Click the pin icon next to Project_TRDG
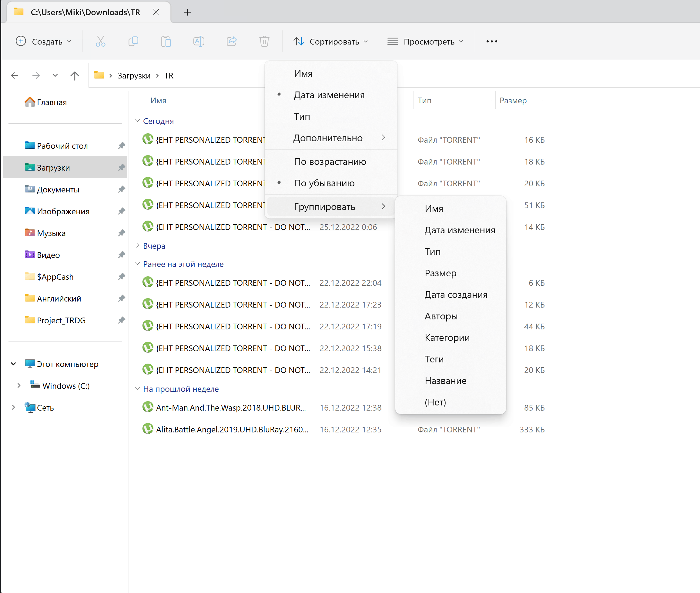700x593 pixels. tap(122, 320)
